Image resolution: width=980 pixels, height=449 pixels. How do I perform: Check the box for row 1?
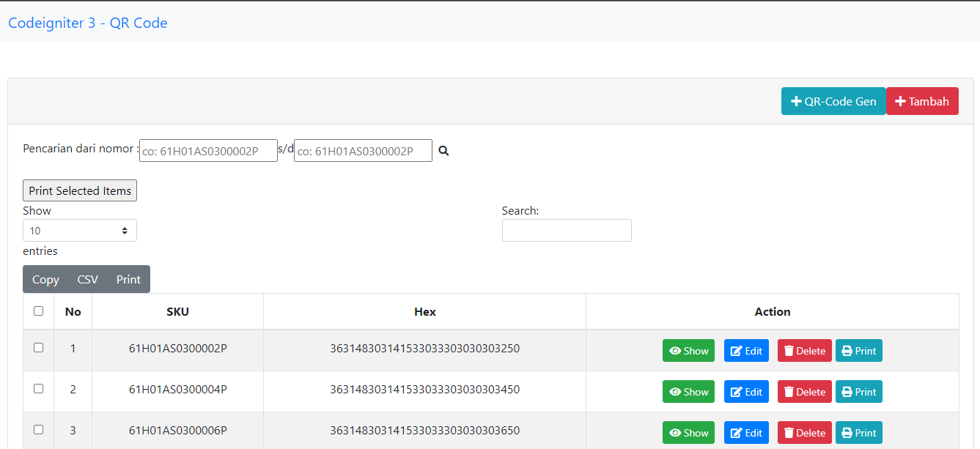tap(39, 348)
